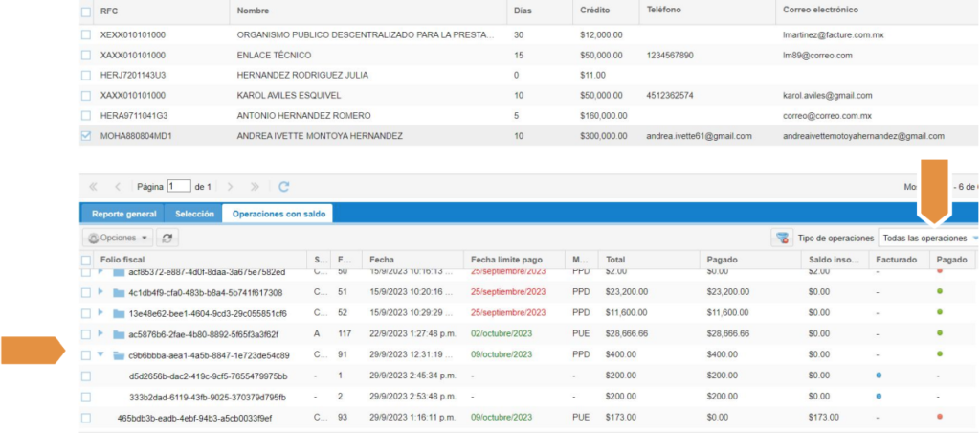Click folder icon of folio 4c1db4f9
Image resolution: width=980 pixels, height=433 pixels.
click(x=119, y=292)
